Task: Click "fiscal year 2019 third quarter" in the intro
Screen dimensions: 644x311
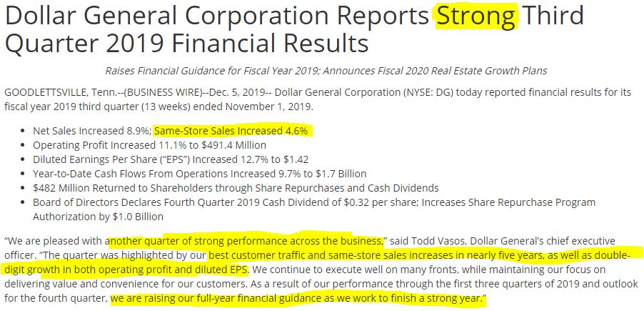Action: coord(79,107)
